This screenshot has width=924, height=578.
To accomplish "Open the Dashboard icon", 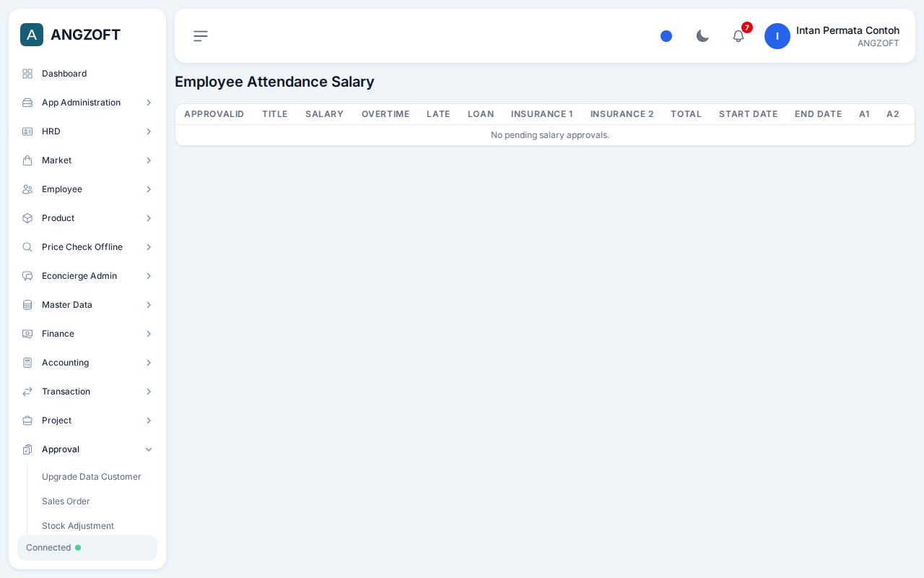I will 27,74.
